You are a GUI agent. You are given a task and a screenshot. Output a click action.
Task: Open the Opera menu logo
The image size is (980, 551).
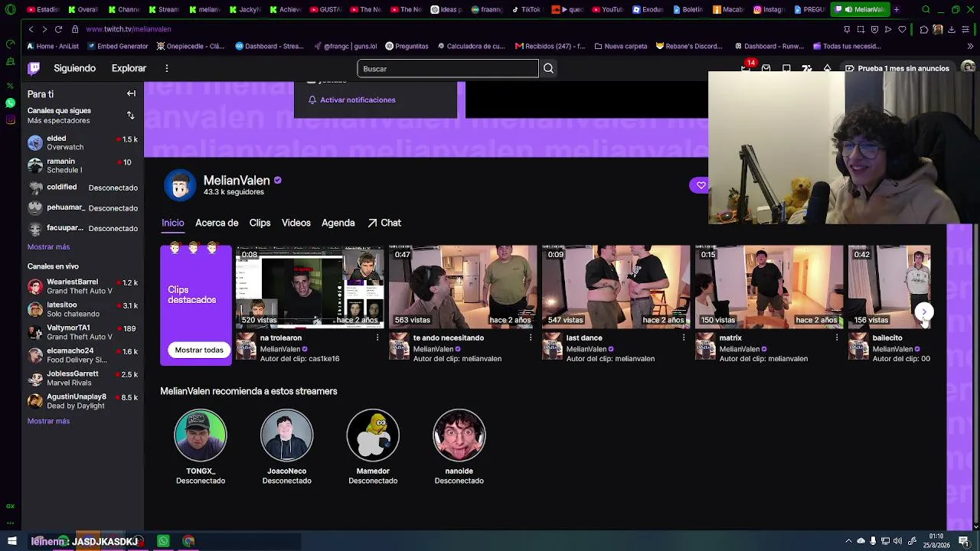tap(10, 10)
